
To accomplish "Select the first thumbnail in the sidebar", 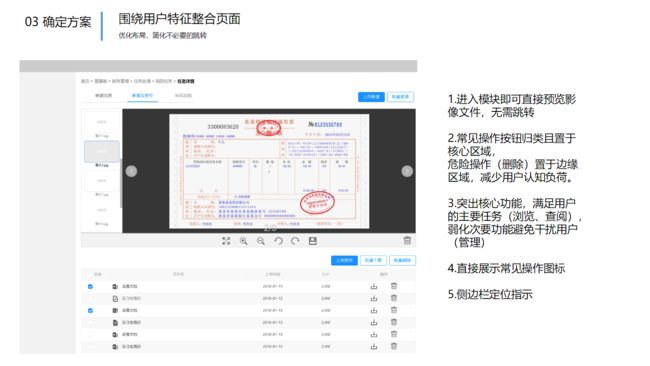I will (102, 122).
